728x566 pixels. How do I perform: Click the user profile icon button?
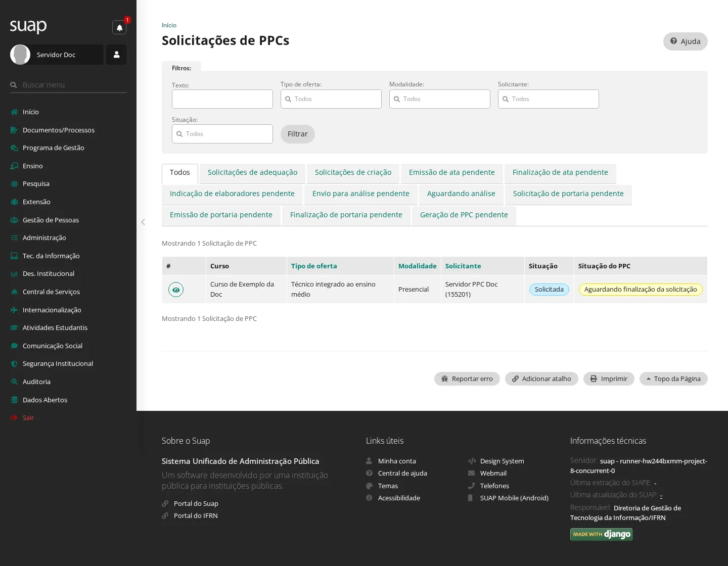(116, 55)
